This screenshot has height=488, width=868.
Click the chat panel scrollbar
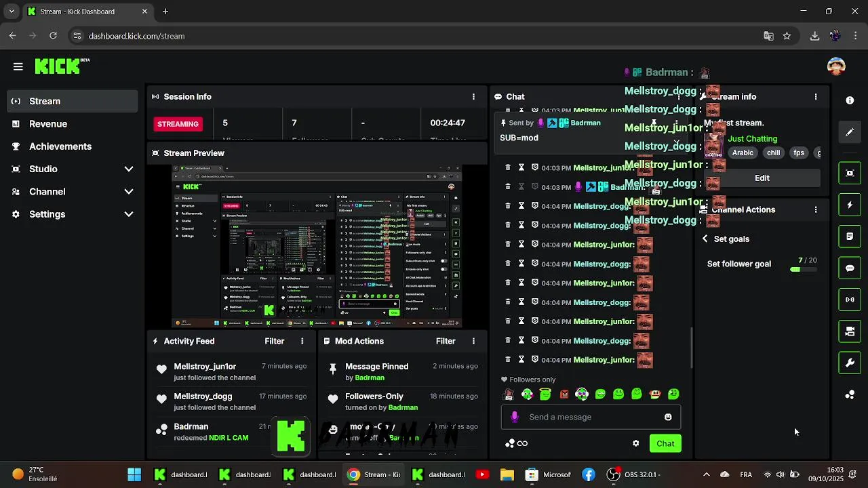(x=692, y=348)
